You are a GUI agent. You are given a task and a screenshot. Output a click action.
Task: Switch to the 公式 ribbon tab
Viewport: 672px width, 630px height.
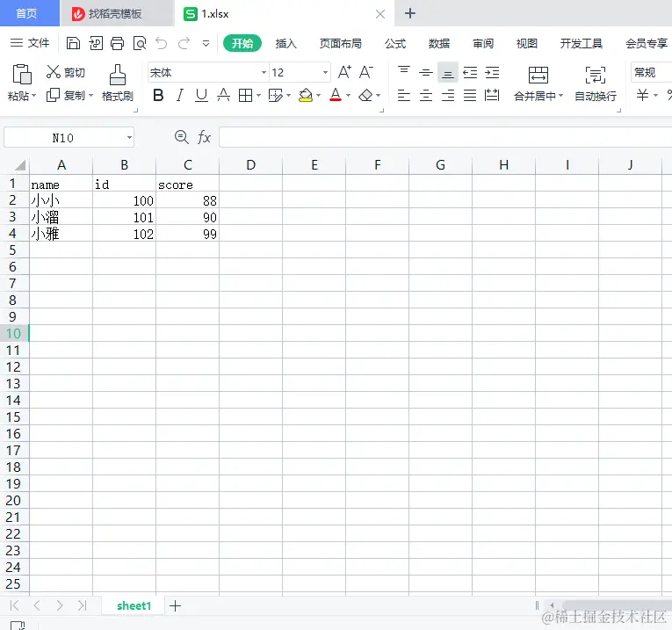pyautogui.click(x=395, y=43)
